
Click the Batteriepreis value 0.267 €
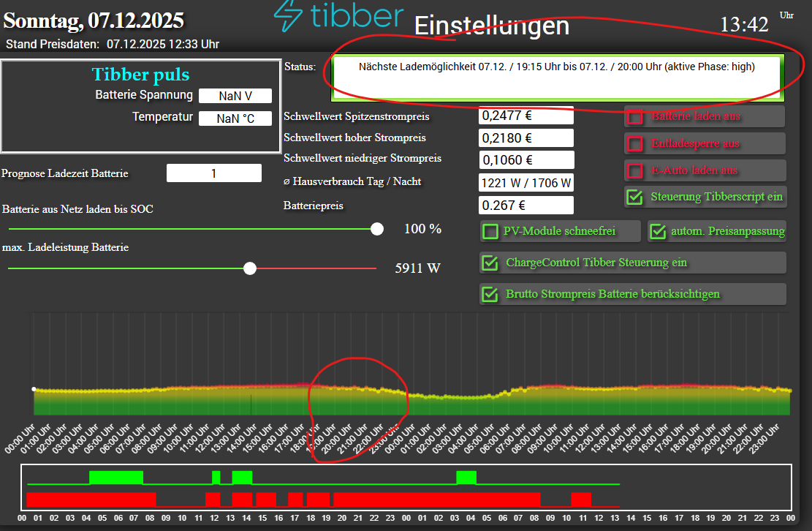526,205
